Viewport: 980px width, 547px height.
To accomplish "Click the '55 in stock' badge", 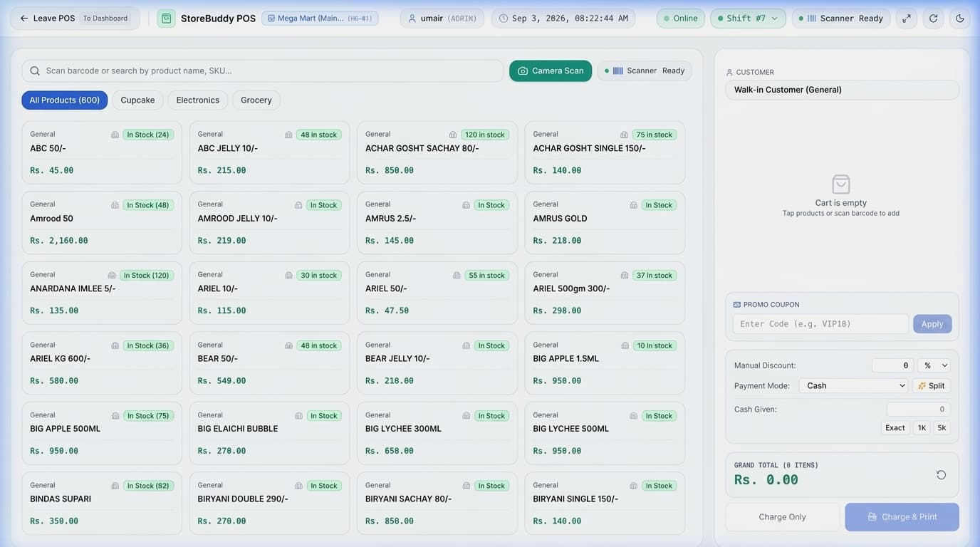I will click(x=486, y=276).
